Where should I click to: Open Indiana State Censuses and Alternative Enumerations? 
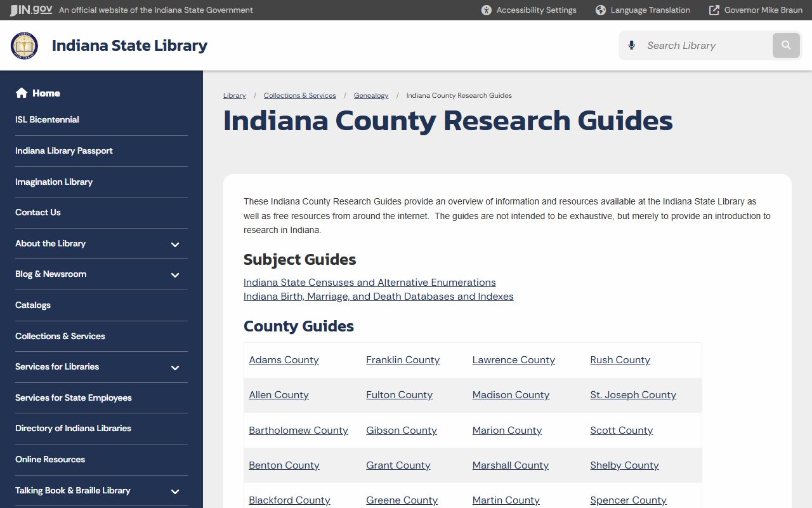pyautogui.click(x=370, y=283)
